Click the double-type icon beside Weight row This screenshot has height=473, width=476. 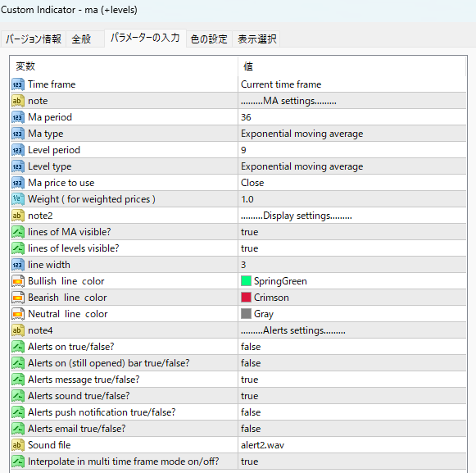tap(17, 199)
